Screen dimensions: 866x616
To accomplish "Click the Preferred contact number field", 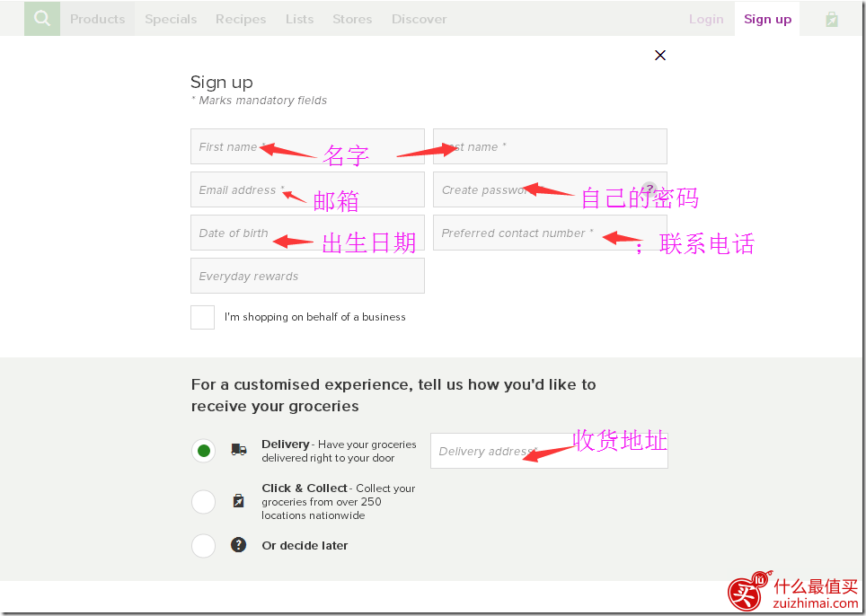I will (x=550, y=233).
